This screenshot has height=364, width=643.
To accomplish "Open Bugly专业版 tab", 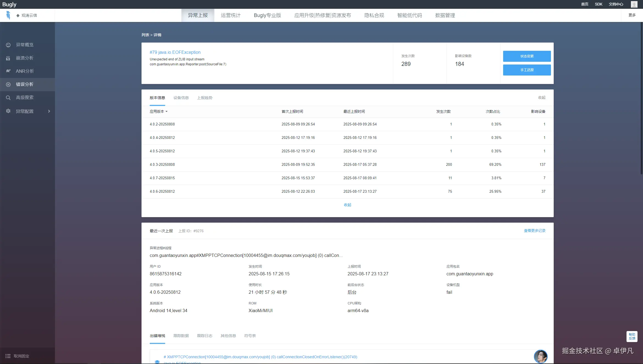I will click(267, 15).
